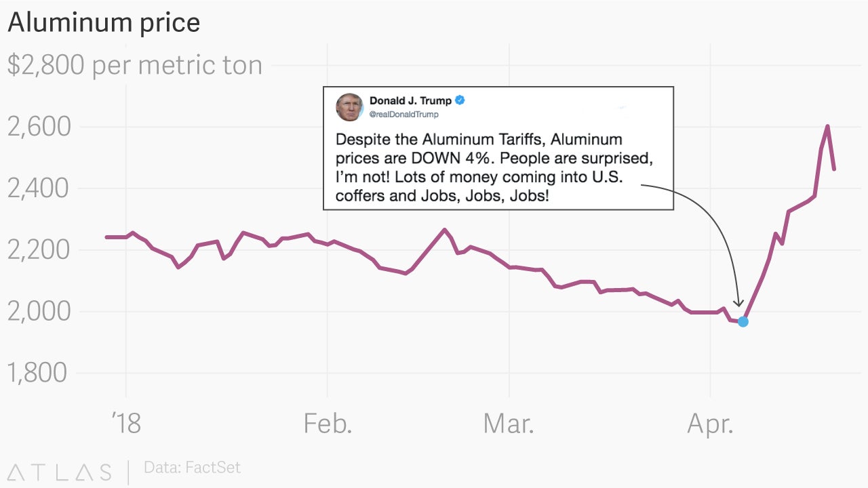Click the Donald J. Trump name
The width and height of the screenshot is (868, 488).
(x=410, y=100)
